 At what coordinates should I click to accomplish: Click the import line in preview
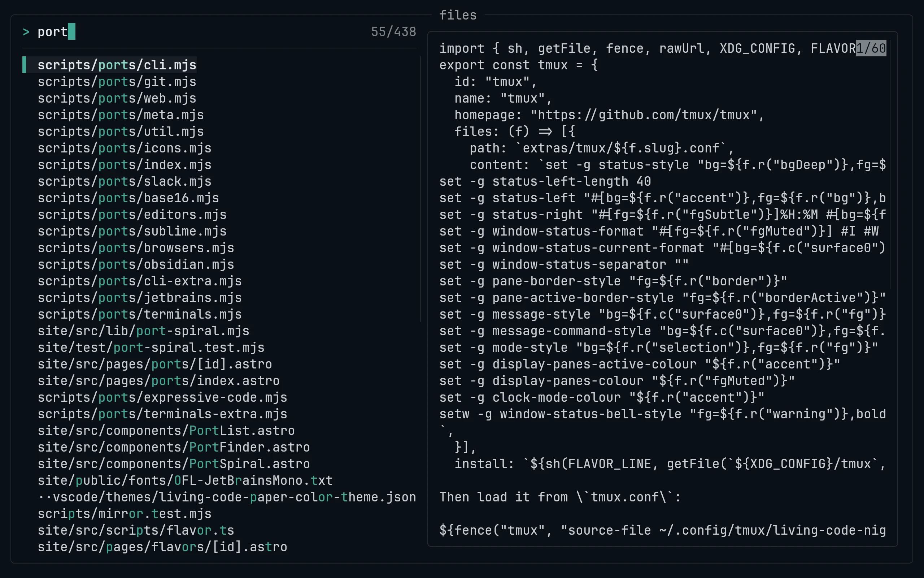647,48
